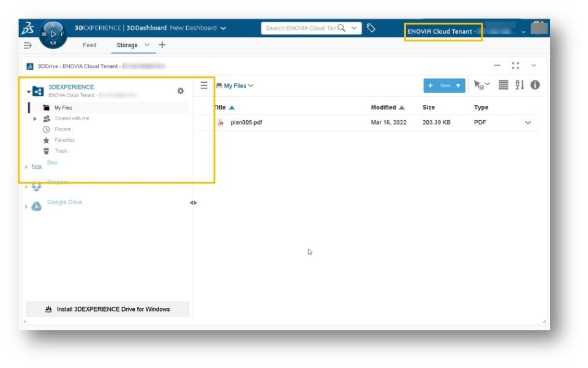Open the compass play button
The width and height of the screenshot is (588, 368).
click(x=53, y=34)
